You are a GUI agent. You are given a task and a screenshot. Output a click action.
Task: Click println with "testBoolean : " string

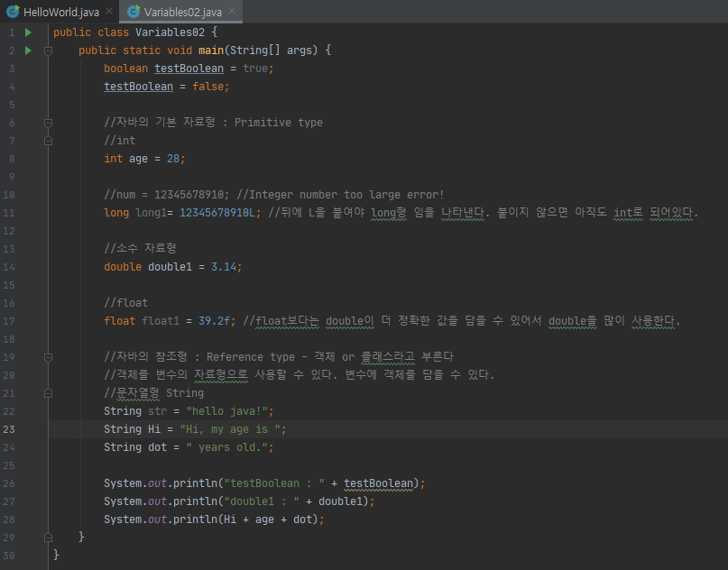coord(264,483)
